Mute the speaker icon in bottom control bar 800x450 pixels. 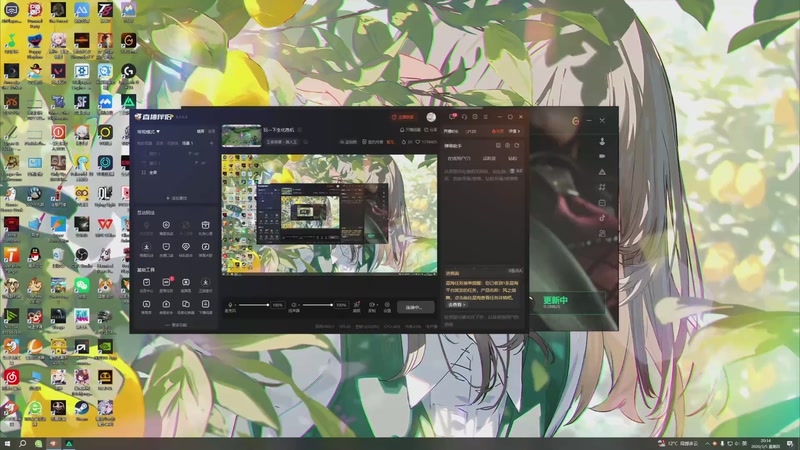[x=294, y=305]
